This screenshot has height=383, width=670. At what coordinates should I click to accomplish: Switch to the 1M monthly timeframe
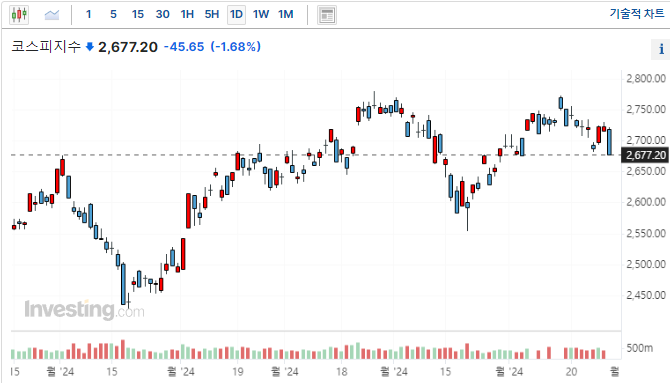tap(285, 15)
